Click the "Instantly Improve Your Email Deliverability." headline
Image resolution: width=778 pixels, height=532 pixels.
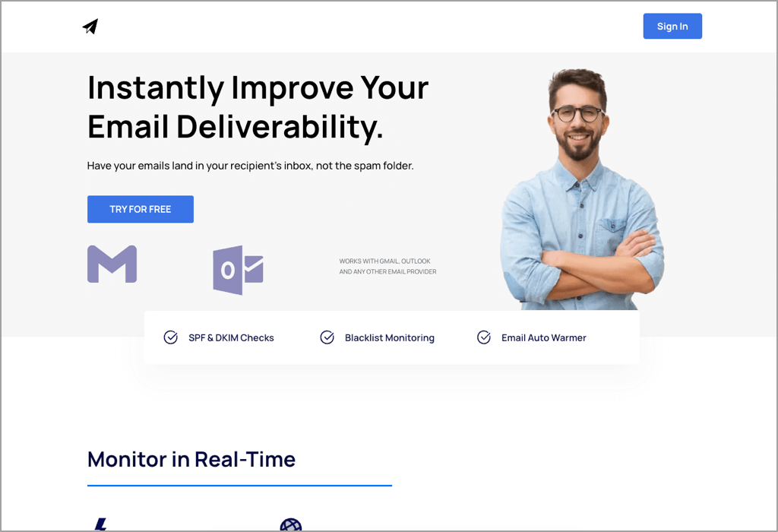[258, 107]
